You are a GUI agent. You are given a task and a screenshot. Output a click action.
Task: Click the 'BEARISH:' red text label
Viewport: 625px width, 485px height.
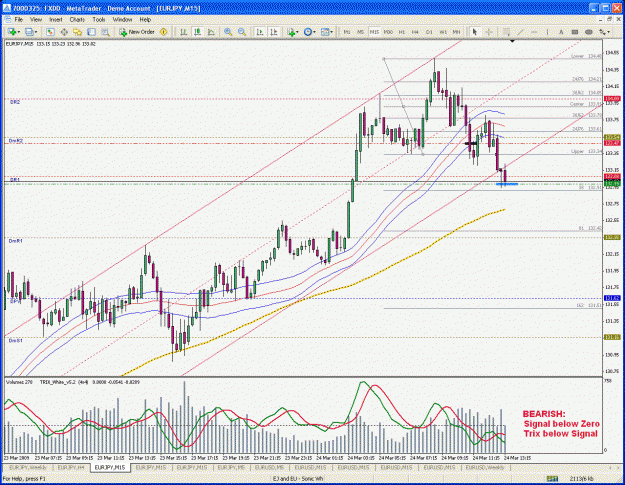[544, 414]
